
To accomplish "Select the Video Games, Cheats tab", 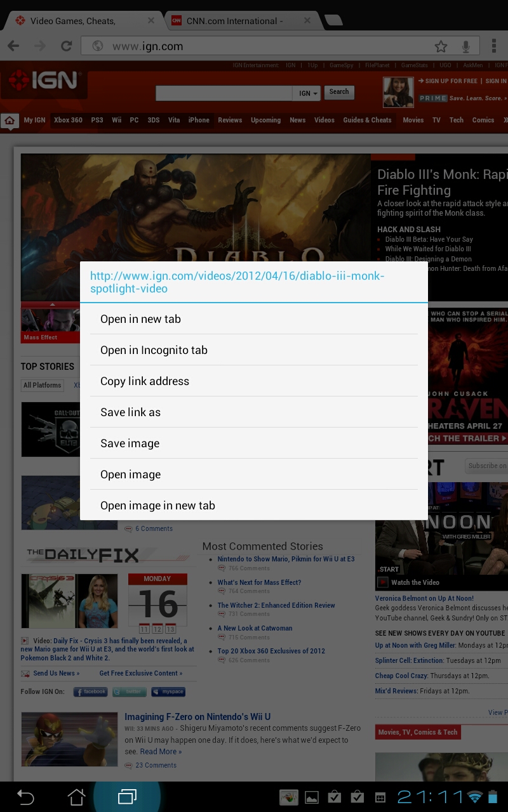I will [73, 21].
